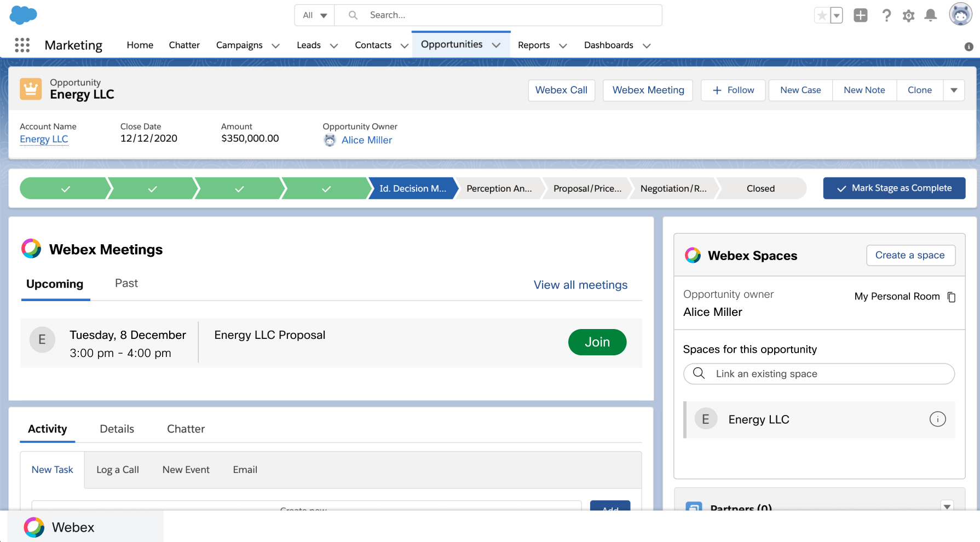Clone the opportunity record
The height and width of the screenshot is (542, 980).
pyautogui.click(x=920, y=90)
